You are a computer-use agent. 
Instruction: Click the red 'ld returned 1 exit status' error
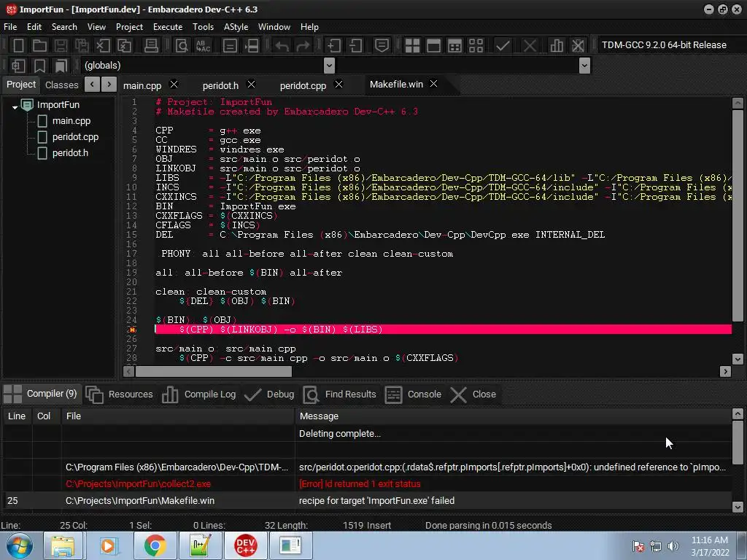360,484
